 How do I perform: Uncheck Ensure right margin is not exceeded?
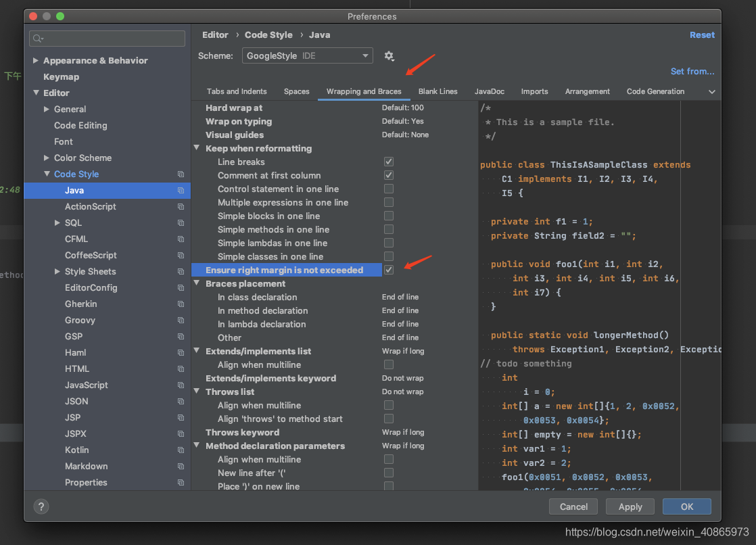tap(389, 270)
